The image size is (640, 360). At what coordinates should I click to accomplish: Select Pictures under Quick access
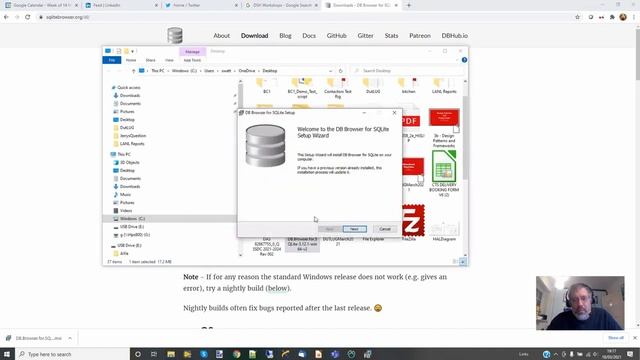pos(127,111)
